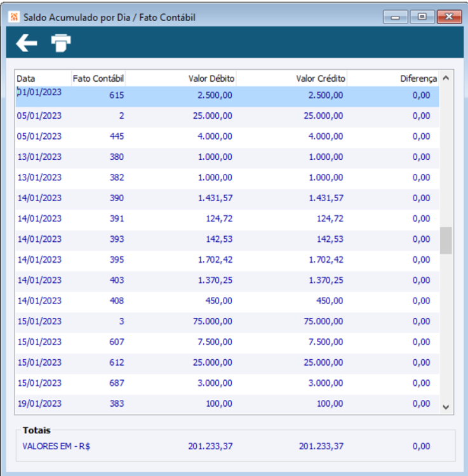The width and height of the screenshot is (468, 476).
Task: Click Fato Contábil 395 cell
Action: [117, 260]
